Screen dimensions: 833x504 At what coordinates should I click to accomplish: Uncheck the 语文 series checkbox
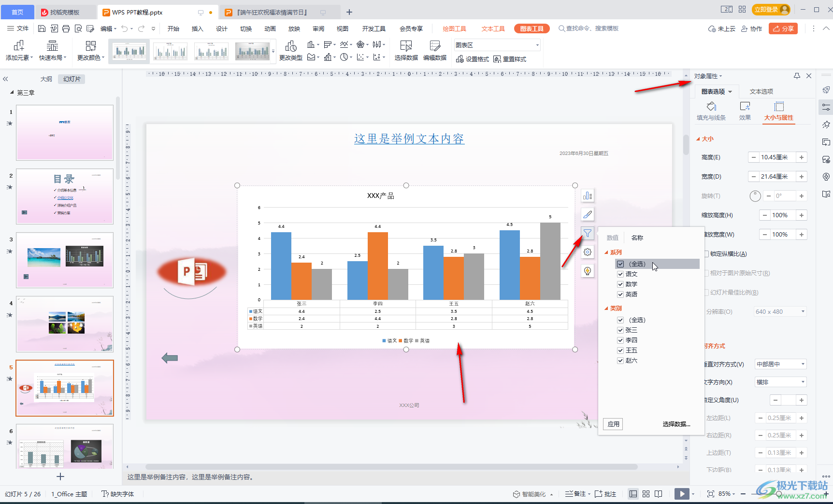(620, 274)
